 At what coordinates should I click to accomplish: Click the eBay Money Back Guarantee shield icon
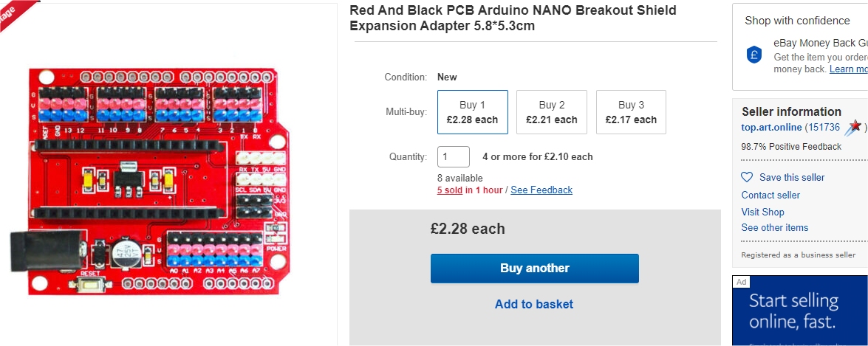click(x=754, y=55)
